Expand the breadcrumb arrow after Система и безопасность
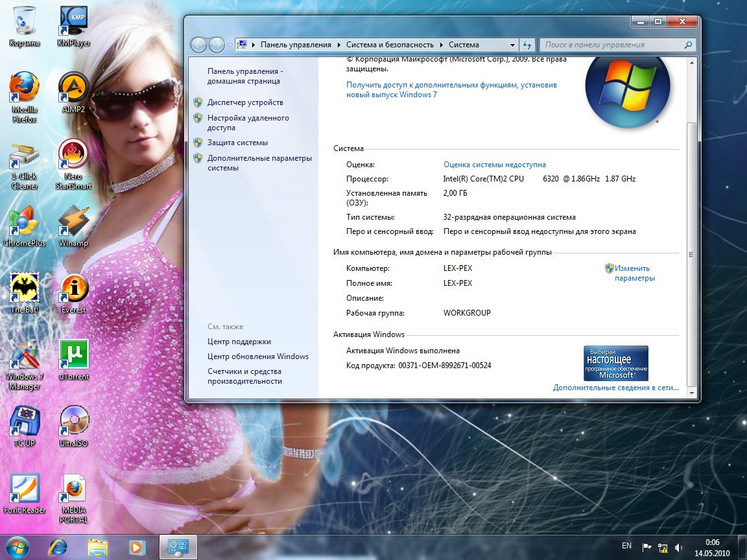The width and height of the screenshot is (747, 560). pos(442,45)
